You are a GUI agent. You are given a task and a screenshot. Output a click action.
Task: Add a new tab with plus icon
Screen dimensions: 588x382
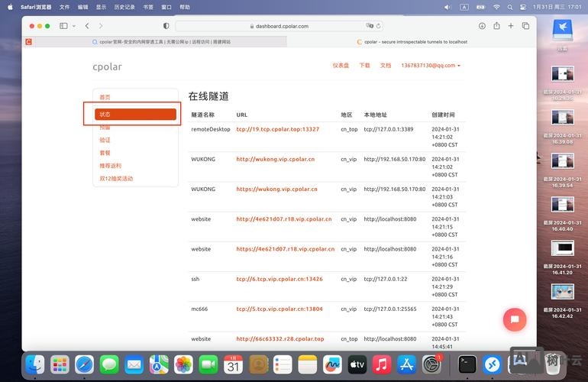tap(511, 25)
